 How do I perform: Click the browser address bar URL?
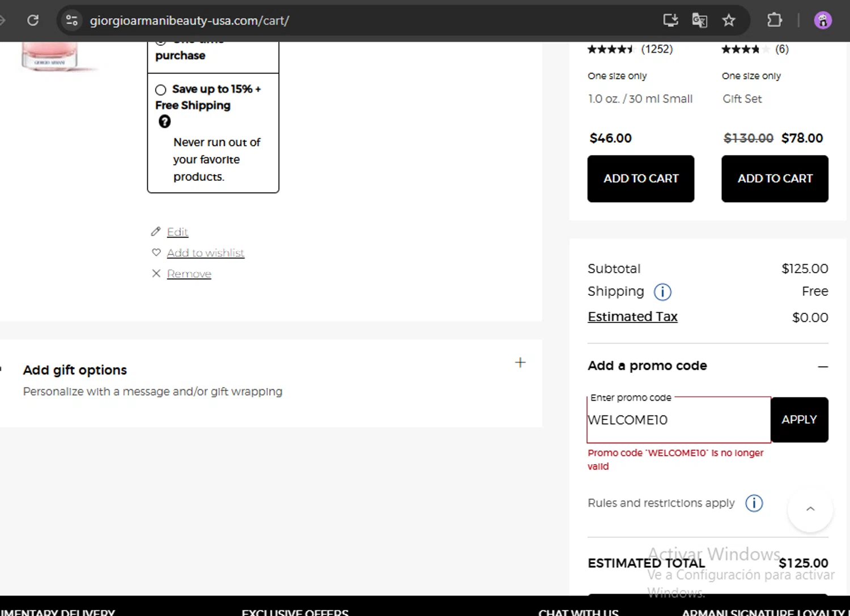pos(190,20)
